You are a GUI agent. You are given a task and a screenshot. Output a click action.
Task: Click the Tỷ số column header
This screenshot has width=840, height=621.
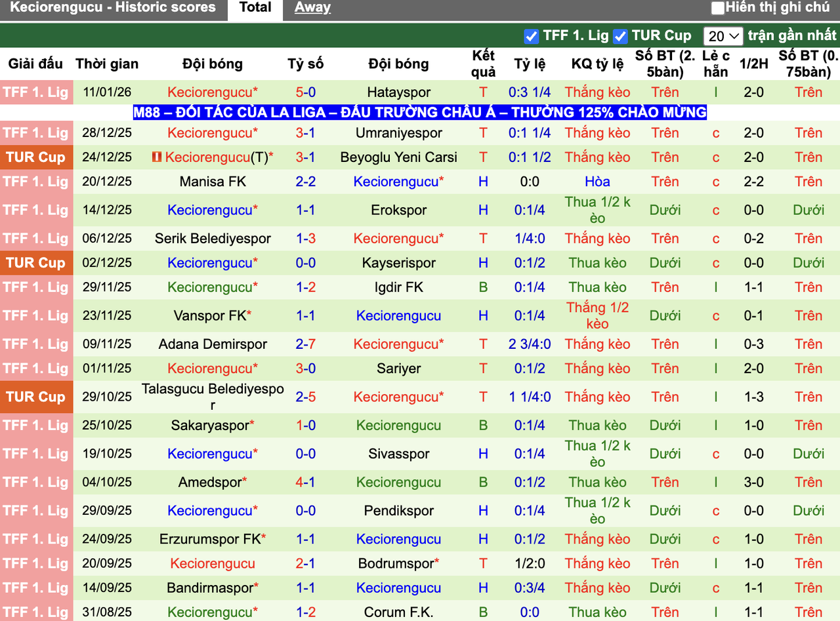point(306,64)
